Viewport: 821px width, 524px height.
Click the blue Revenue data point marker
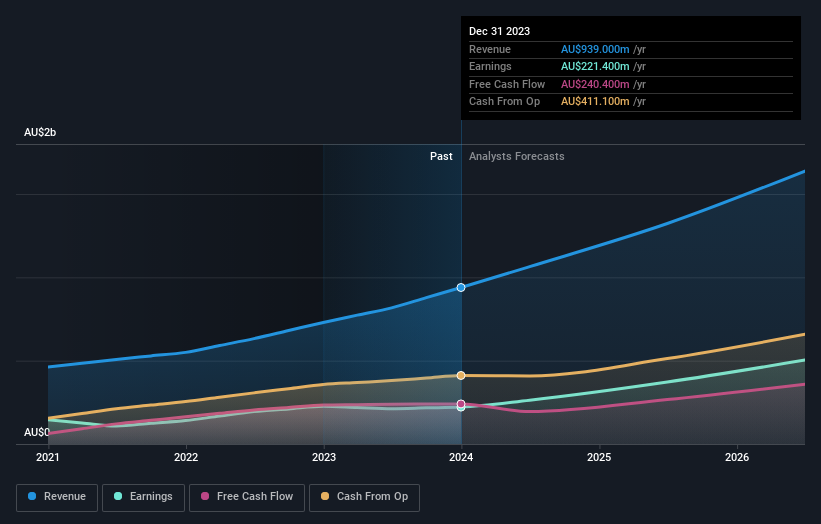(461, 287)
